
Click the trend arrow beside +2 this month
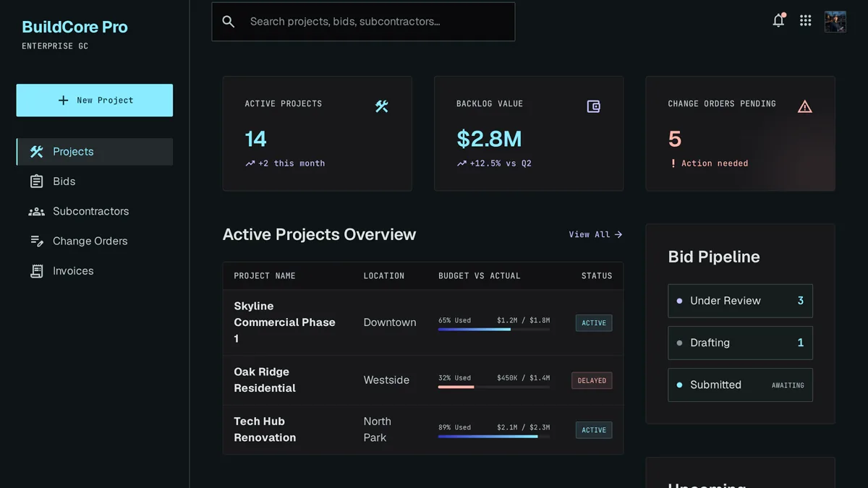pos(250,163)
